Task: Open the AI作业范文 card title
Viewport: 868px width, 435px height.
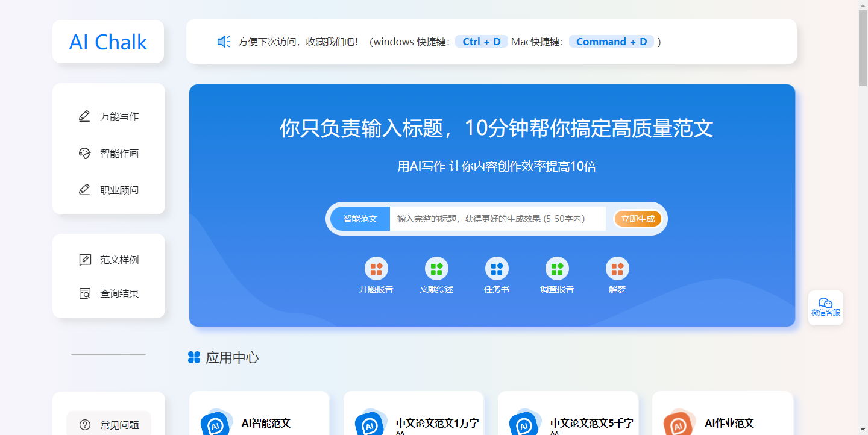Action: 729,424
